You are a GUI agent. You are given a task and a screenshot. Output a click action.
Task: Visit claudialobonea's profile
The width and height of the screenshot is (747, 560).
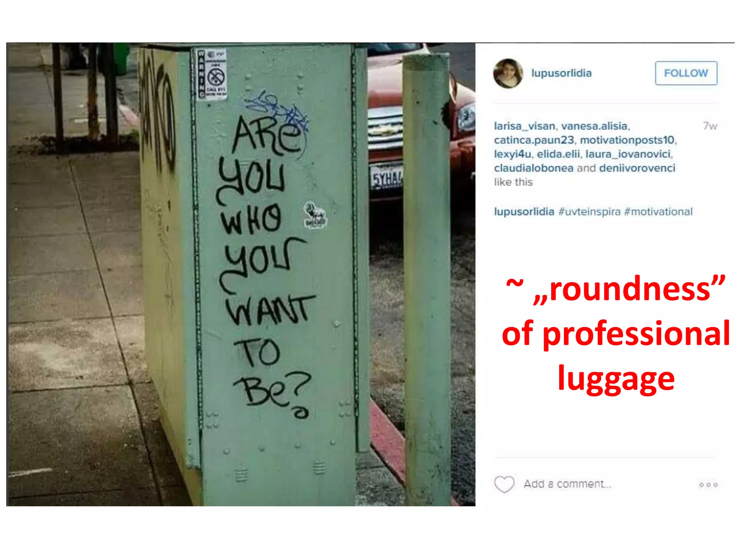tap(534, 168)
